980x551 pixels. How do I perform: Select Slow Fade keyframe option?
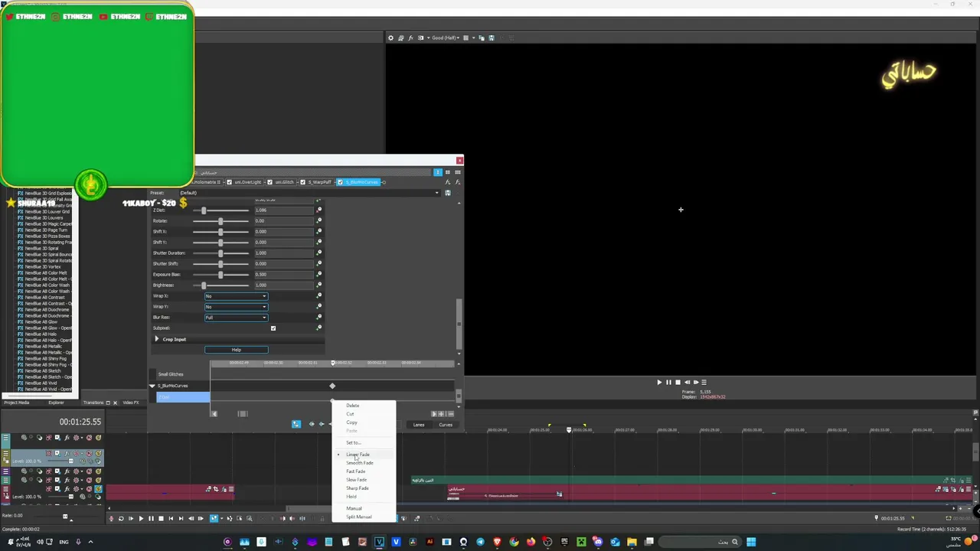pos(356,480)
